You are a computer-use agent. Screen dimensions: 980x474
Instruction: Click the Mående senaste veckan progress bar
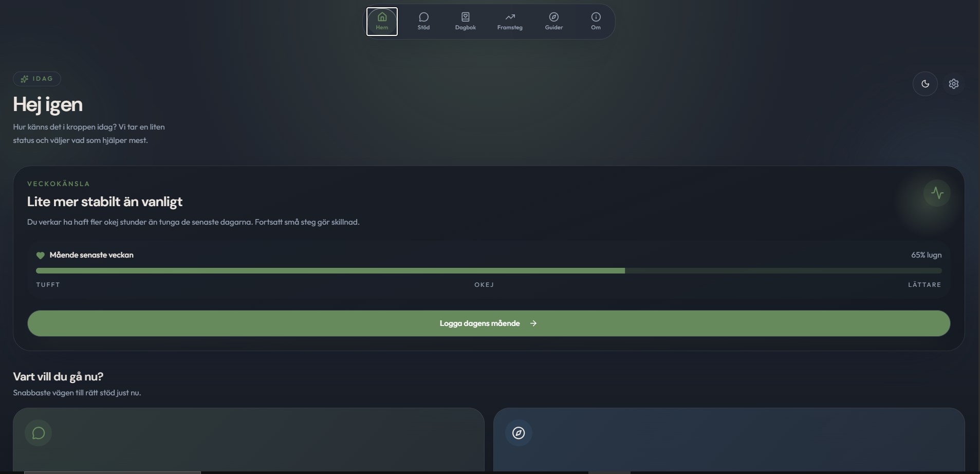[489, 270]
